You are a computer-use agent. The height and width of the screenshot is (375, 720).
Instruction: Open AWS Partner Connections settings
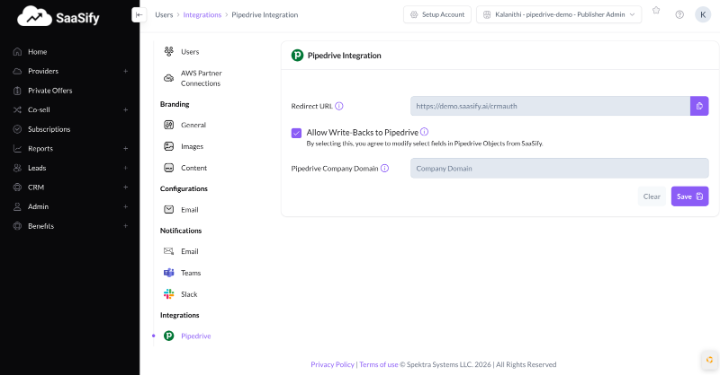201,78
